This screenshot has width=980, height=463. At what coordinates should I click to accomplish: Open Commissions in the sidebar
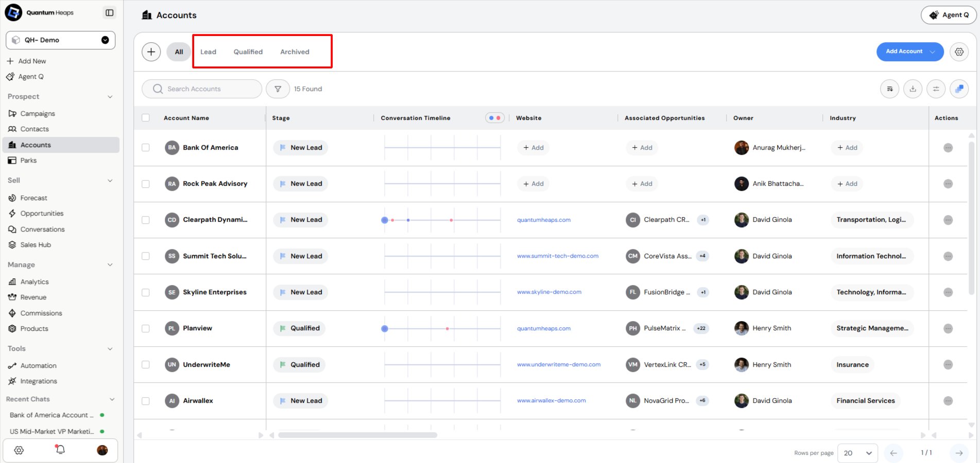click(41, 313)
